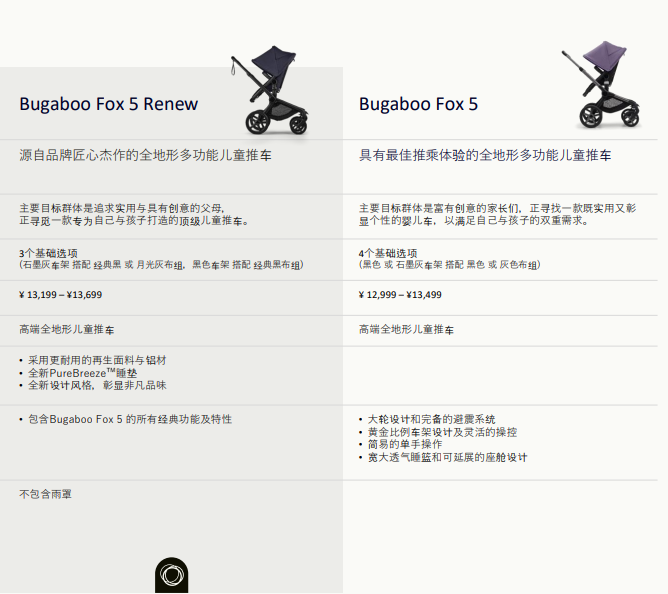Click the text 具有最佳推乘体验的全地形多功能儿童推车
The height and width of the screenshot is (594, 668).
coord(485,155)
